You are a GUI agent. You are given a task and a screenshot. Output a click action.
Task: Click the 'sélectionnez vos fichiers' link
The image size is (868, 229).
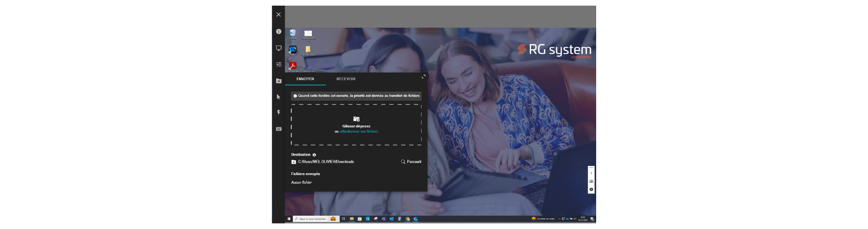coord(359,132)
